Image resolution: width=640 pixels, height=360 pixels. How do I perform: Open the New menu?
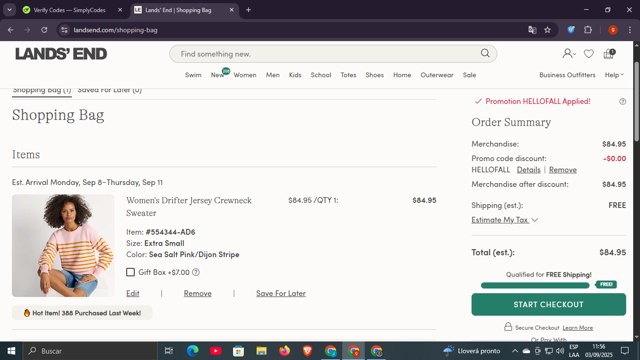tap(217, 75)
